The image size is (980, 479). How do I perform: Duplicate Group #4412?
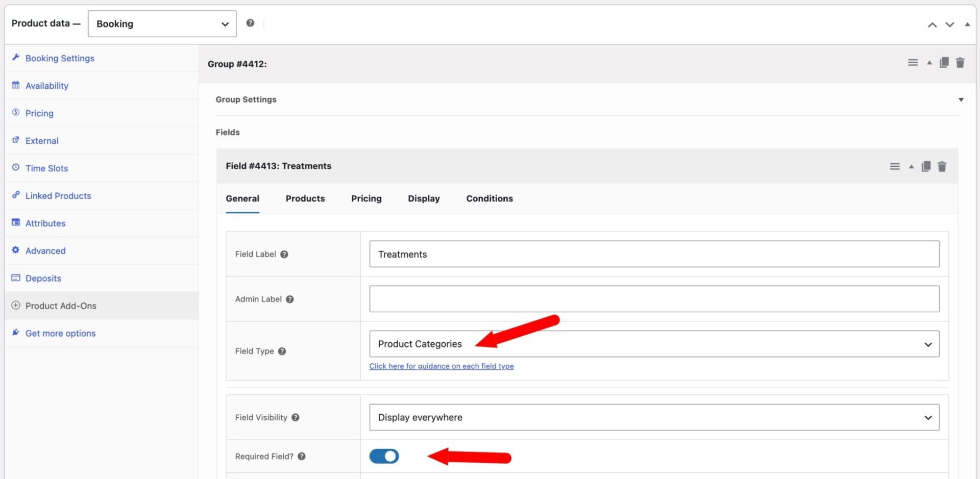pyautogui.click(x=944, y=63)
